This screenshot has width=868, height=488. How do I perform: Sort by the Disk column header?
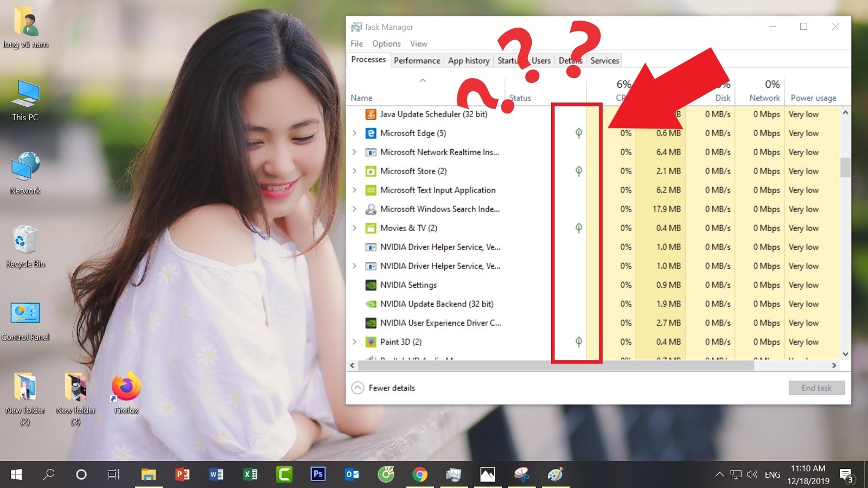point(723,98)
